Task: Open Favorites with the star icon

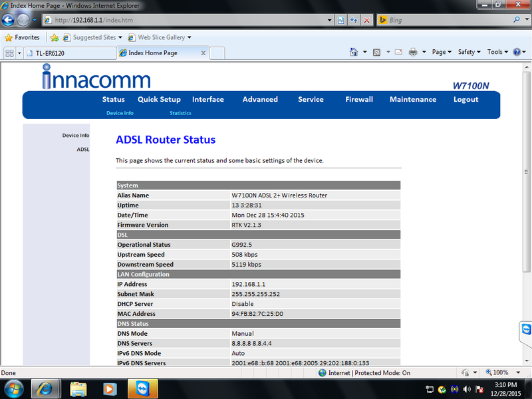Action: click(9, 38)
